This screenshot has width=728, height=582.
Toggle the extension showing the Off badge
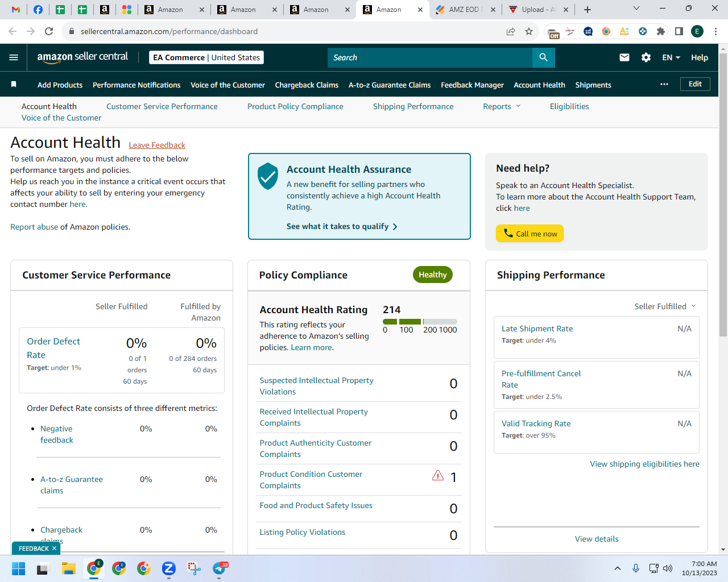[553, 32]
